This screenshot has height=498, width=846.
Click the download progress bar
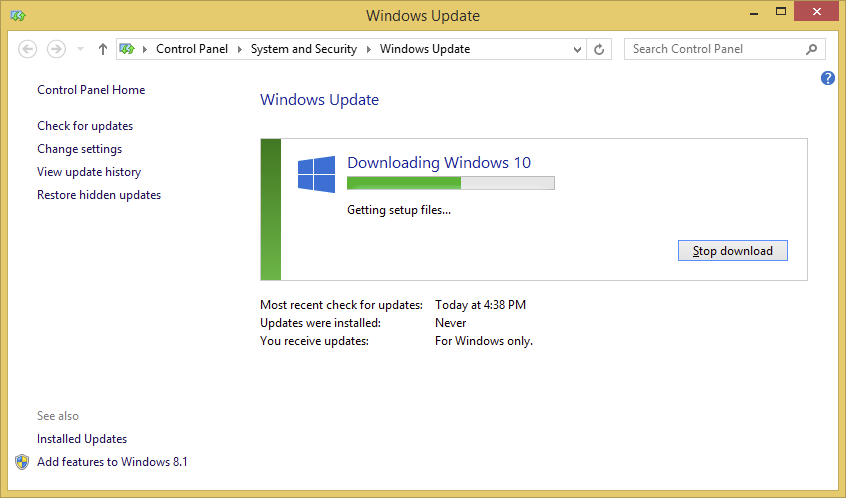tap(451, 183)
